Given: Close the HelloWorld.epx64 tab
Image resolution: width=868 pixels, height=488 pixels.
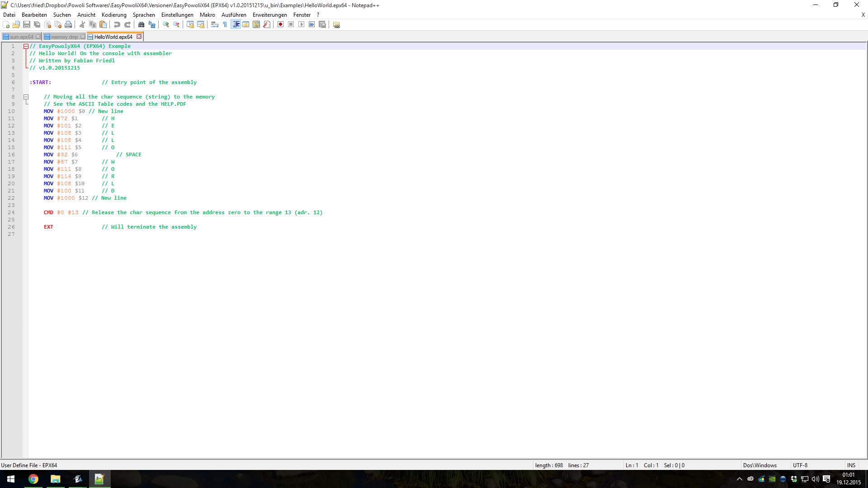Looking at the screenshot, I should coord(139,37).
